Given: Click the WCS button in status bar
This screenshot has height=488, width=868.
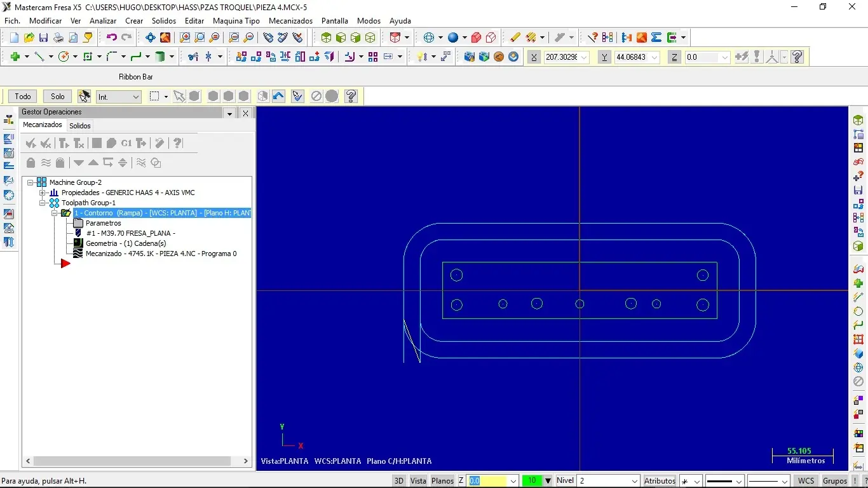Looking at the screenshot, I should tap(806, 481).
